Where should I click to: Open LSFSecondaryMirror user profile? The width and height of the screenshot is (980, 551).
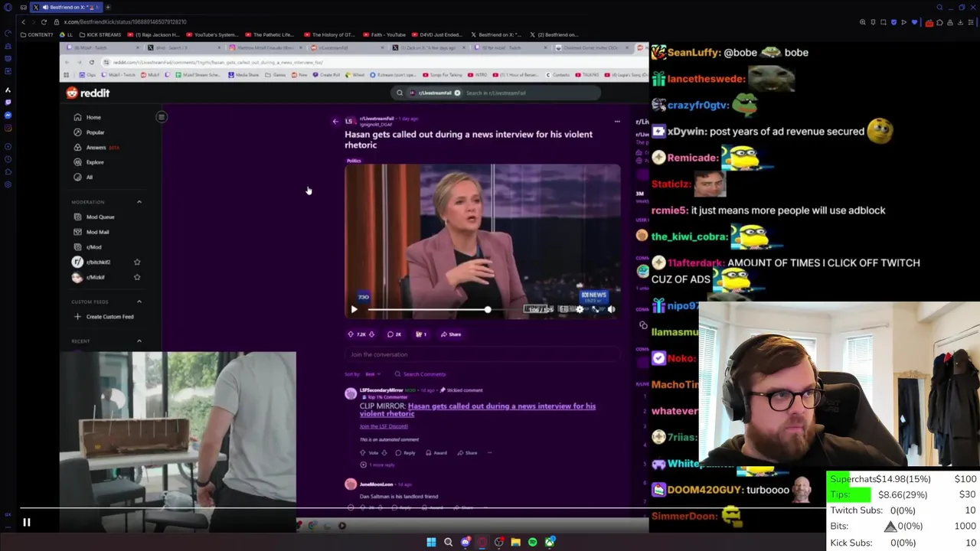click(x=381, y=390)
